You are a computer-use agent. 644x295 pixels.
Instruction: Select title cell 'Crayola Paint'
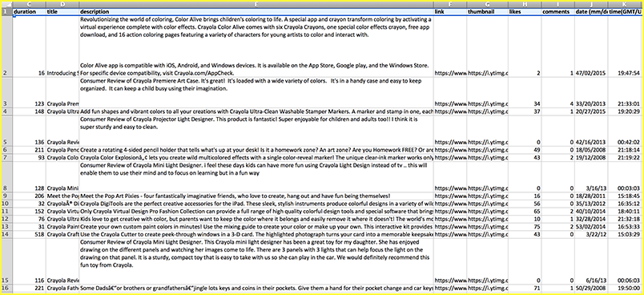click(x=62, y=226)
